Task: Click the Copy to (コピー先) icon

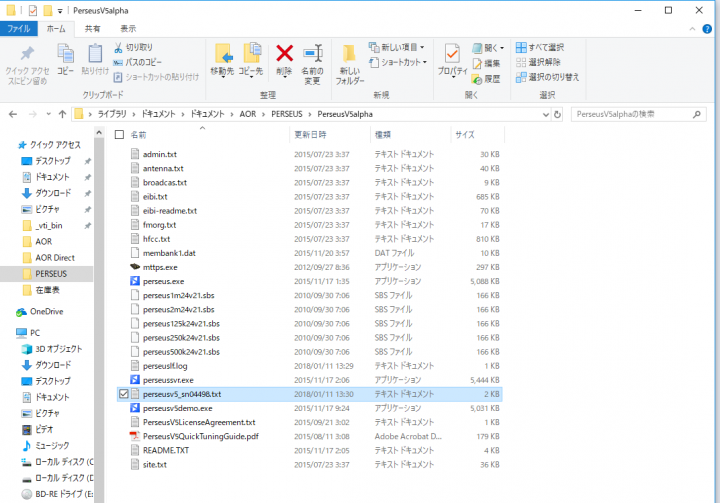Action: (x=252, y=54)
